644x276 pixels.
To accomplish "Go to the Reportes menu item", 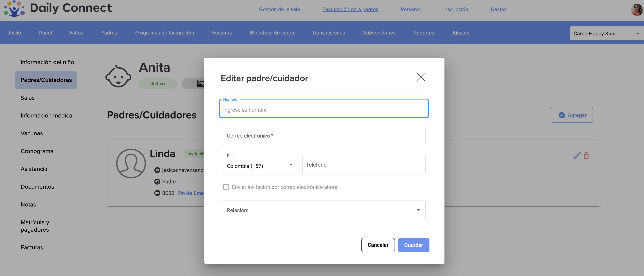I will click(423, 33).
